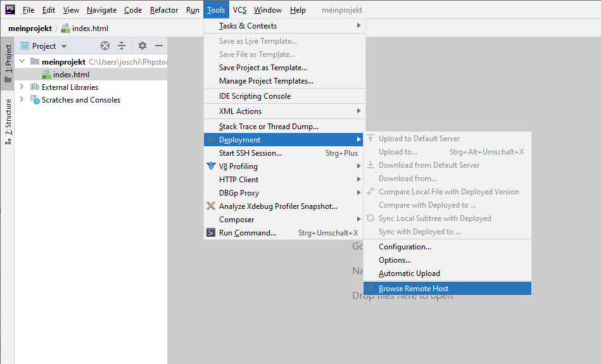The image size is (601, 364).
Task: Click the V8 Profiling icon
Action: (212, 166)
